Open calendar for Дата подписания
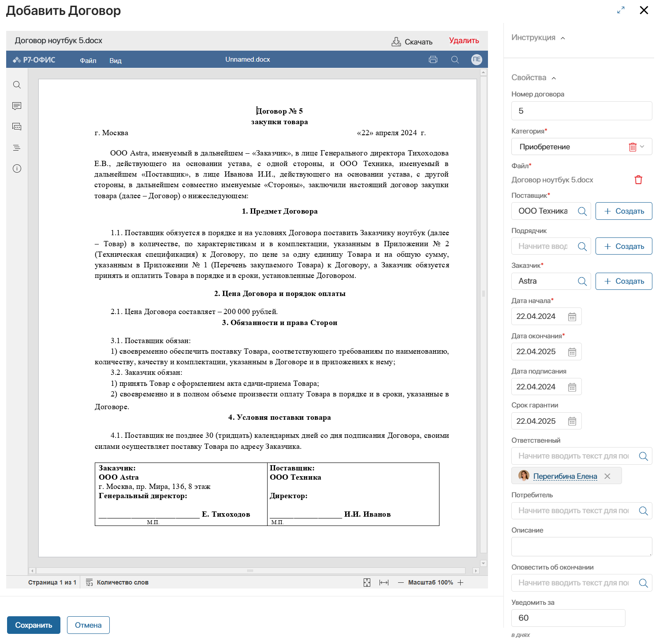Screen dimensions: 659x644 (572, 387)
